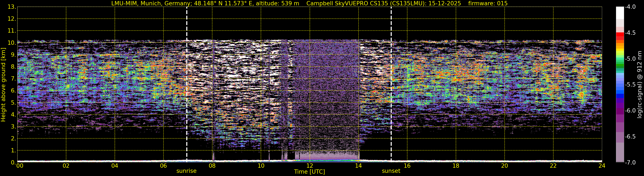Click the time axis tick '24'

[x=602, y=166]
